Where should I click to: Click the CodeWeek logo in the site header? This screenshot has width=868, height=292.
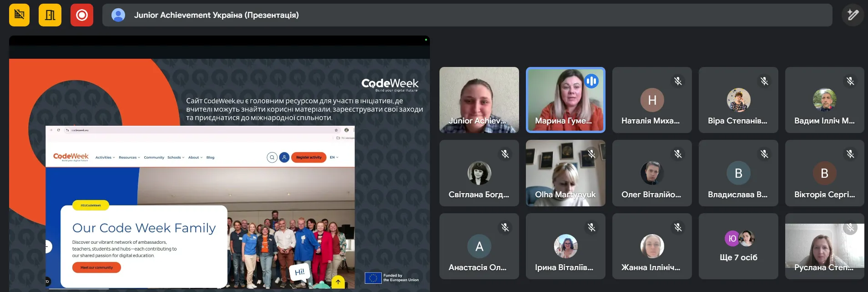click(71, 157)
